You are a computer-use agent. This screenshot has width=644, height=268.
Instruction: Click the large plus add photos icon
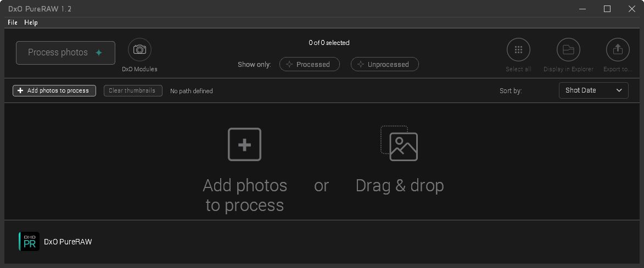pyautogui.click(x=244, y=145)
